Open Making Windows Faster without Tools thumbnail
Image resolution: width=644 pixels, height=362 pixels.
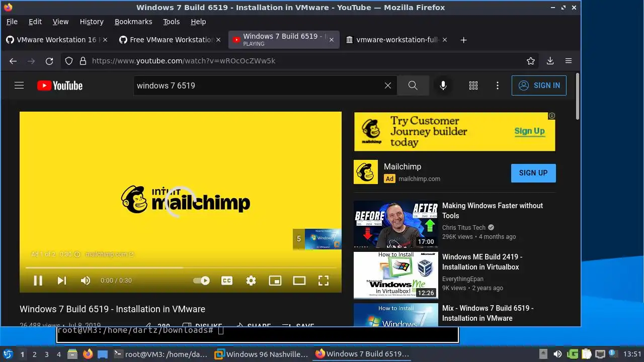pos(396,224)
